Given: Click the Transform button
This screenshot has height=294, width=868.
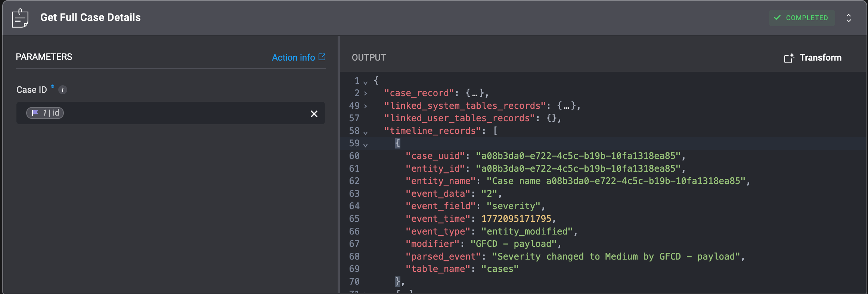Looking at the screenshot, I should (x=813, y=58).
